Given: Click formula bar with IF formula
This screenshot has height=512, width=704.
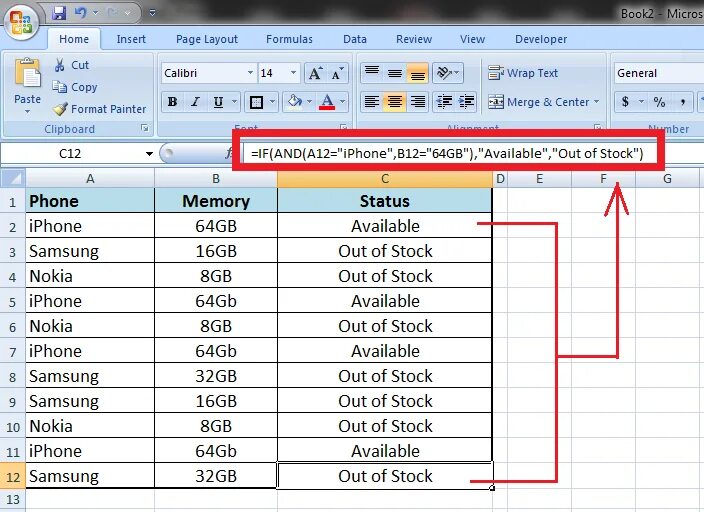Looking at the screenshot, I should 447,154.
